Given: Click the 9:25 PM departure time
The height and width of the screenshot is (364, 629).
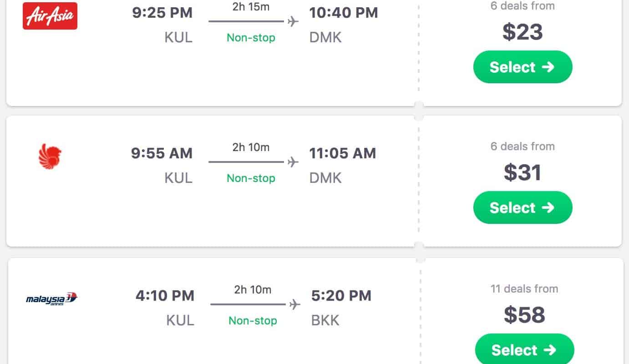Looking at the screenshot, I should pos(162,13).
